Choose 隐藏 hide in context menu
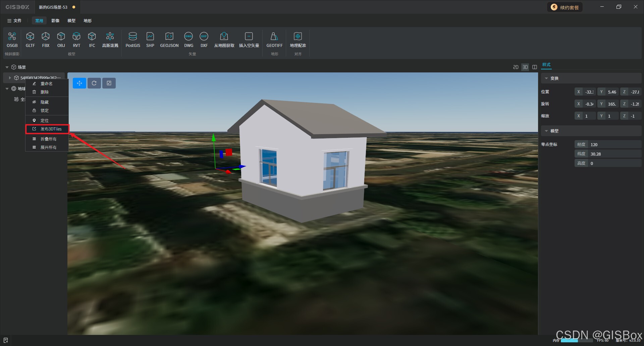The image size is (644, 346). [47, 102]
